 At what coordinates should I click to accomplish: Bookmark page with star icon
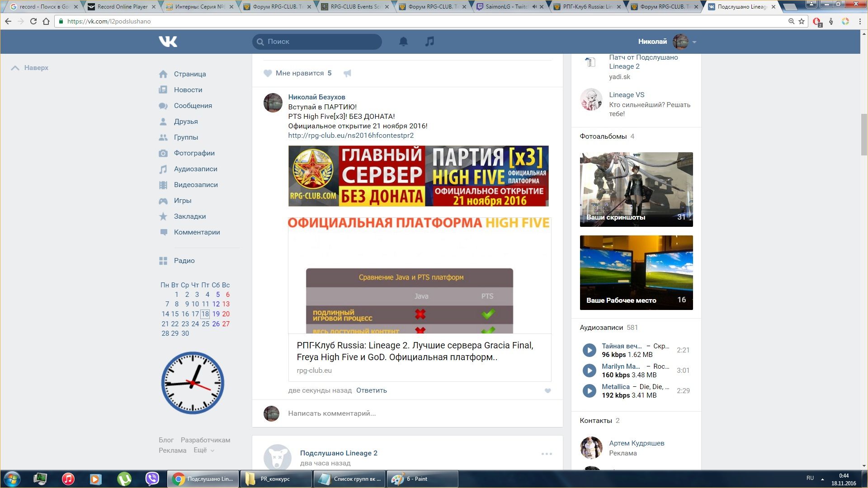(x=802, y=21)
